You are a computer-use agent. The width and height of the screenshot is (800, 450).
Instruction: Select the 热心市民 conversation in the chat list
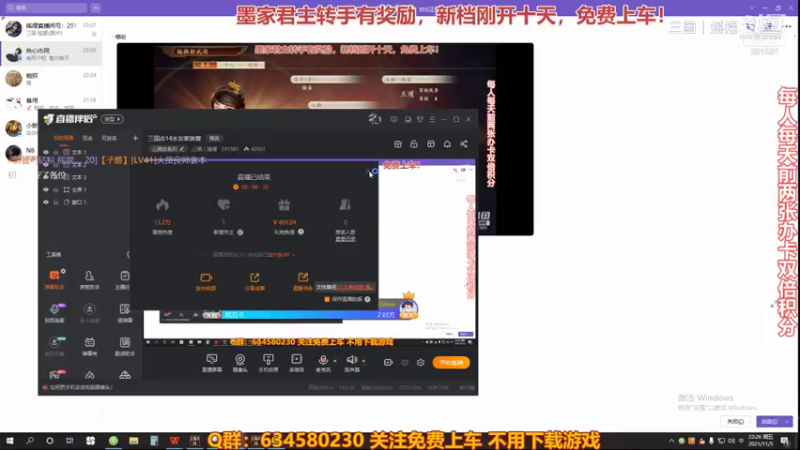51,54
